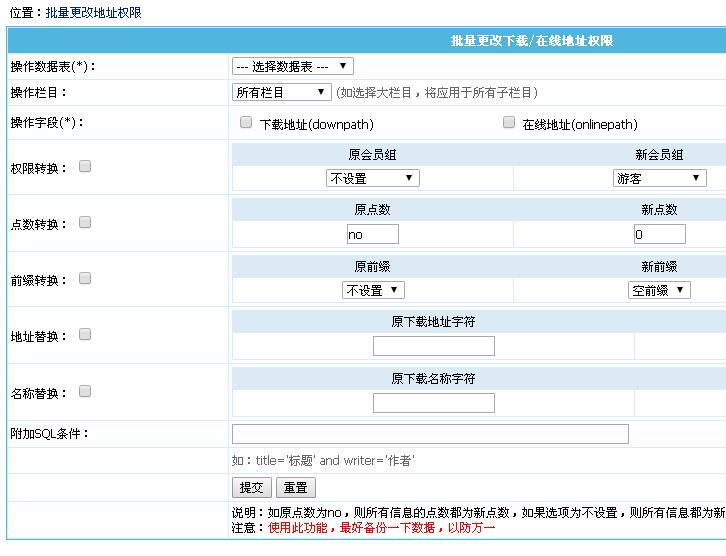Image resolution: width=726 pixels, height=556 pixels.
Task: Click the 原点数 column header
Action: pyautogui.click(x=373, y=210)
